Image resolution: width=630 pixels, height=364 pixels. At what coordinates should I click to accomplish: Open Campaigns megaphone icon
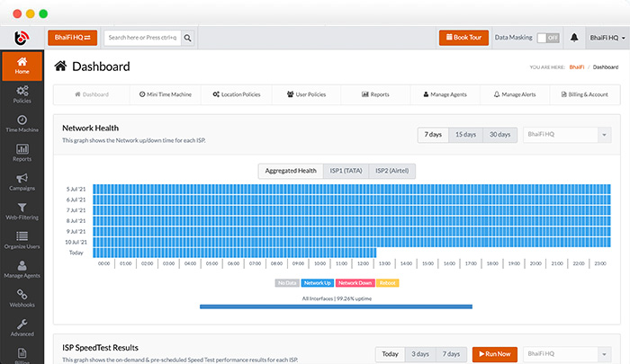coord(22,178)
